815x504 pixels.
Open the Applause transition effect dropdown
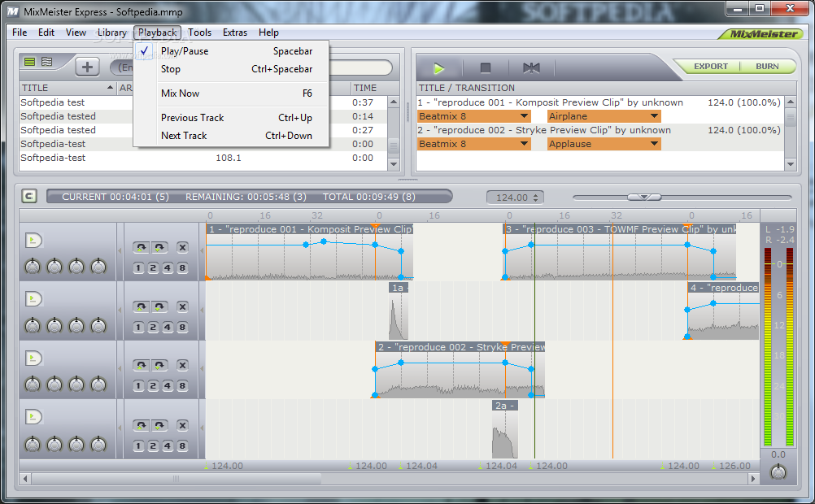tap(604, 143)
